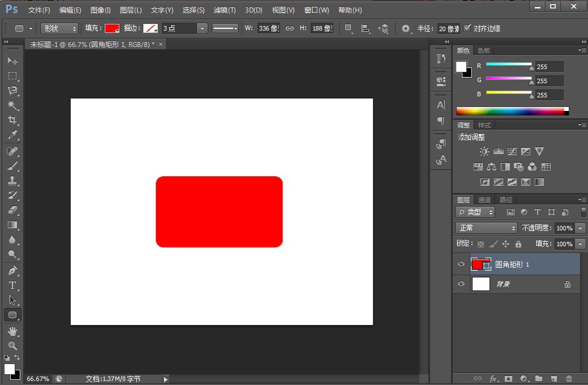This screenshot has width=588, height=385.
Task: Select the Pen tool
Action: point(12,271)
